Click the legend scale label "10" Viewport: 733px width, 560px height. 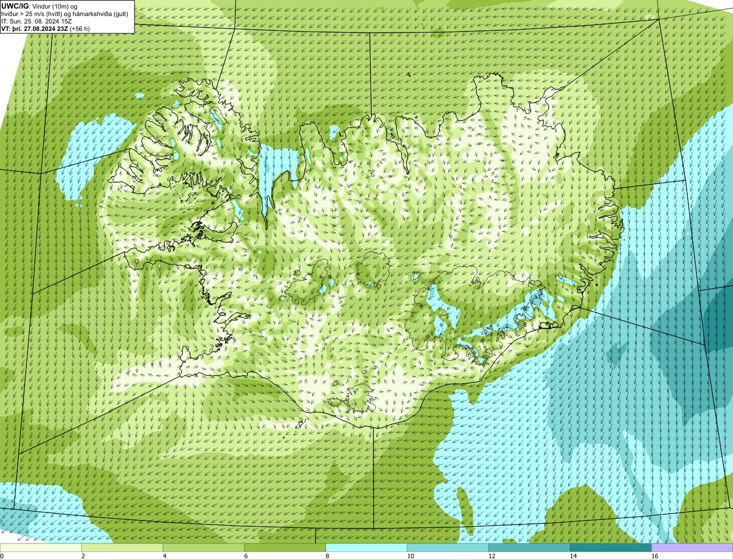(410, 556)
